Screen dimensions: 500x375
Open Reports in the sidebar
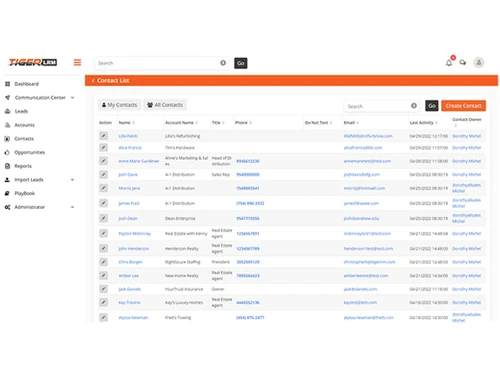23,166
